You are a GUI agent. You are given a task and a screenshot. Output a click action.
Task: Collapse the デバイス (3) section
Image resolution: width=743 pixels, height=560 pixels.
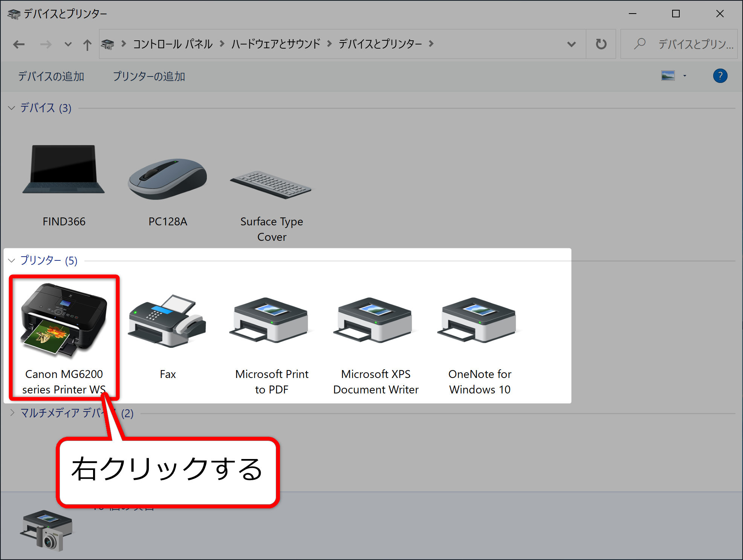(11, 108)
